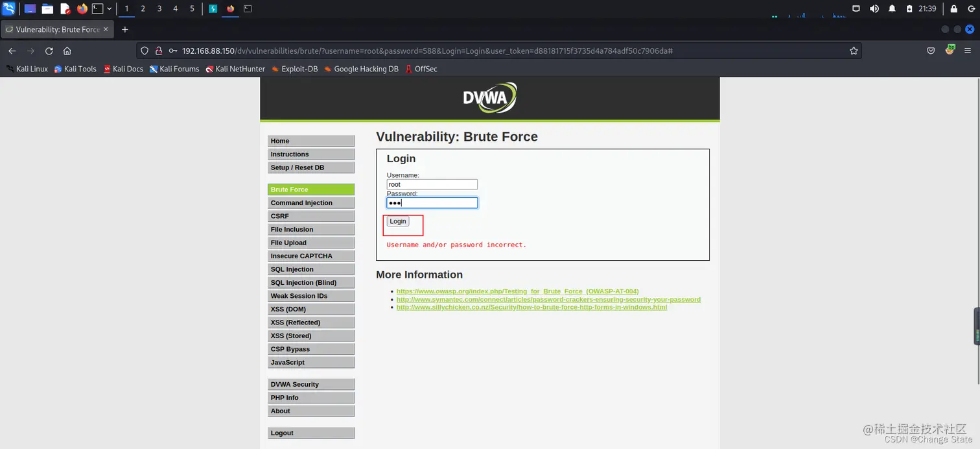Image resolution: width=980 pixels, height=449 pixels.
Task: Click the display settings tray icon
Action: tap(856, 9)
